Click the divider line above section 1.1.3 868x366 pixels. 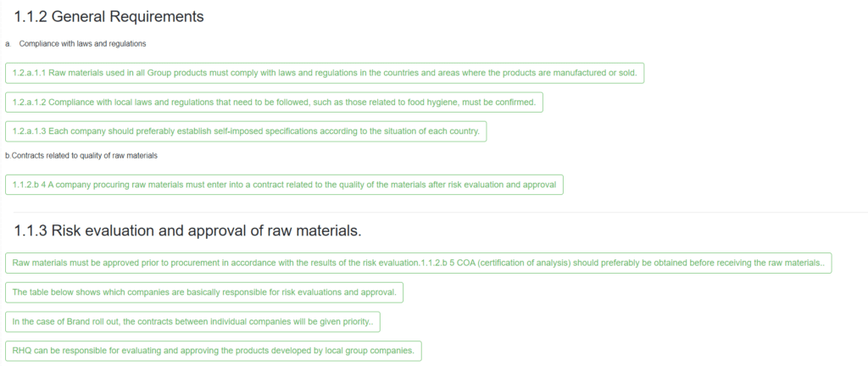[441, 212]
